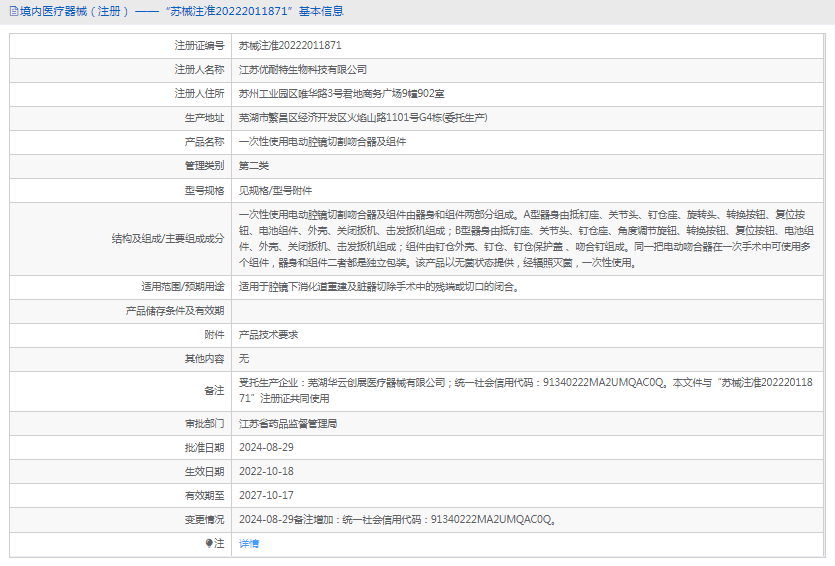Image resolution: width=835 pixels, height=566 pixels.
Task: Select product name 一次性使用电动腔镜切割吻合器及组件
Action: [322, 142]
